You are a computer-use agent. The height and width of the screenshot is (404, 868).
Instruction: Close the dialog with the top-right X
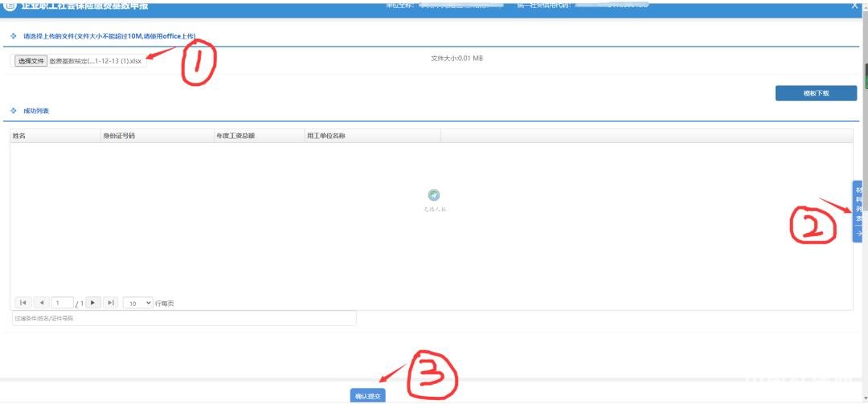(x=854, y=6)
